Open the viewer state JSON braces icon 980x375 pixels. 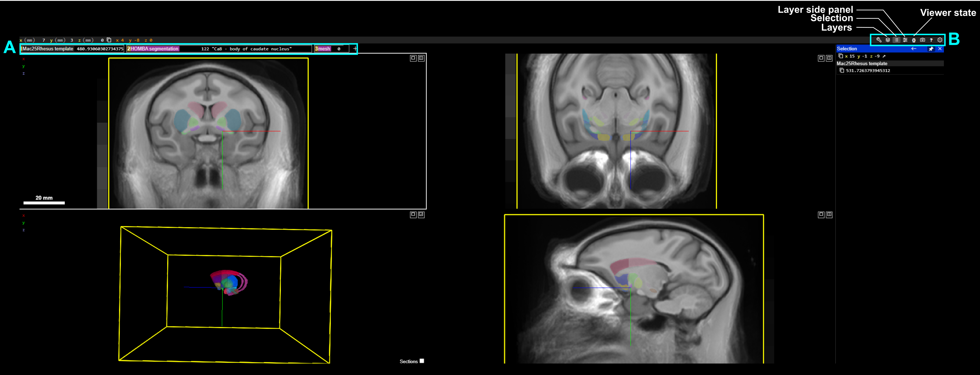914,40
